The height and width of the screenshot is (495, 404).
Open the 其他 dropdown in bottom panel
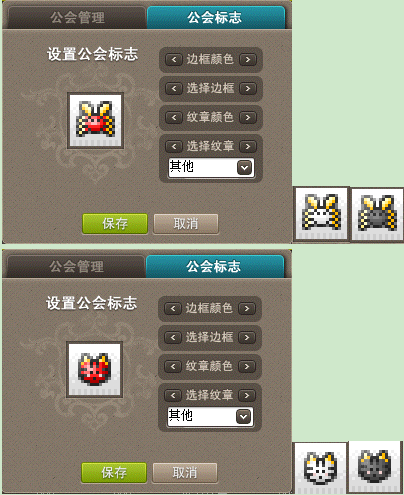210,416
